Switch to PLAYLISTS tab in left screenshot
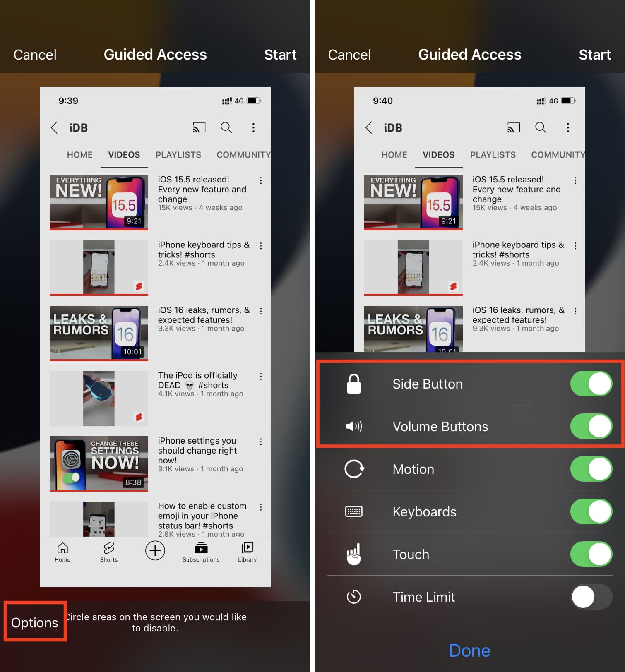625x672 pixels. 178,155
